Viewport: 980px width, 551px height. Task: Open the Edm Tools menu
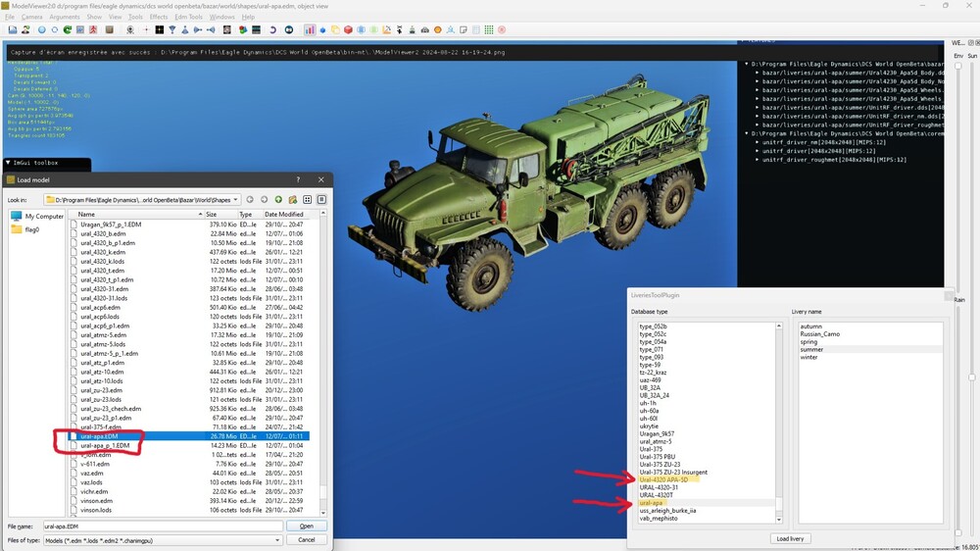(x=188, y=17)
